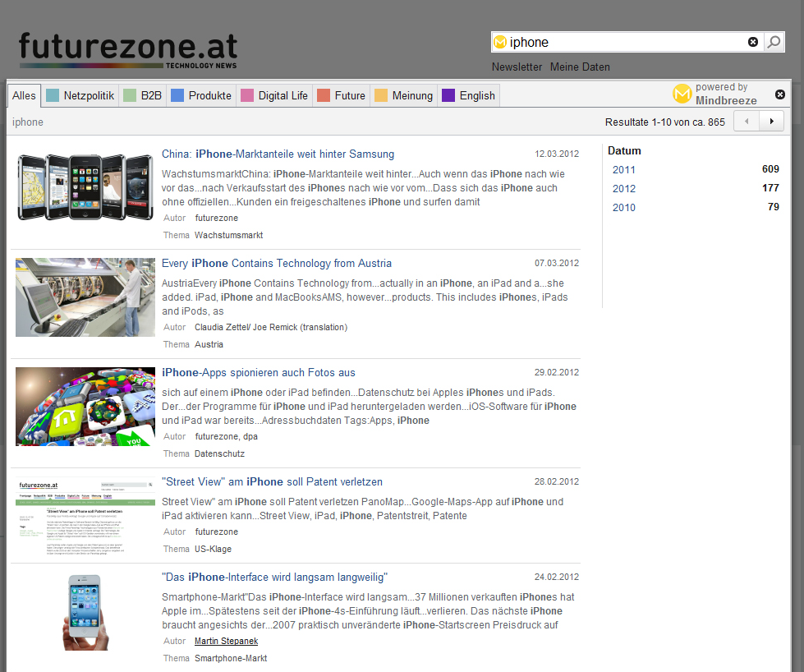Open Every iPhone Contains Technology from Austria
804x672 pixels.
[x=277, y=263]
